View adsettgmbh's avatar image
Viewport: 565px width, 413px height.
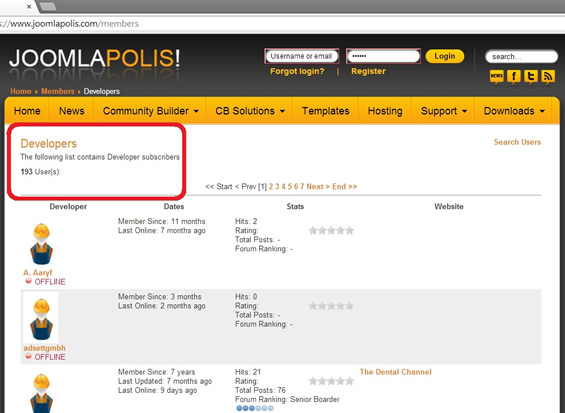[41, 319]
